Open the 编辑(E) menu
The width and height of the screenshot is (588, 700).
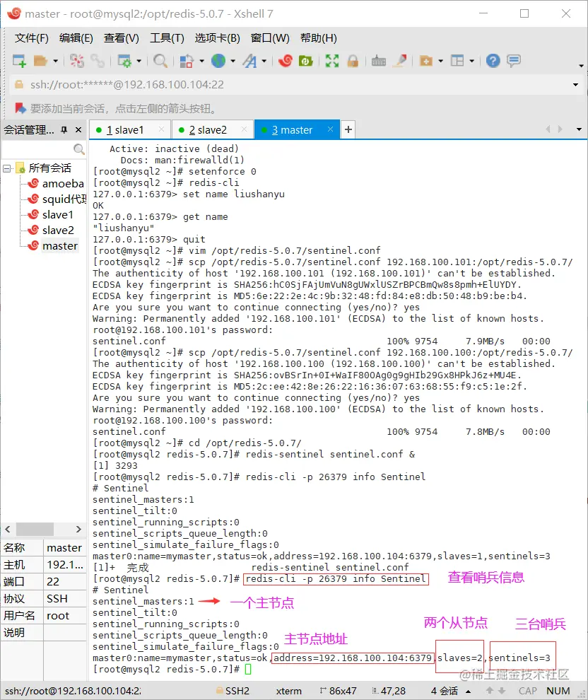click(x=76, y=38)
